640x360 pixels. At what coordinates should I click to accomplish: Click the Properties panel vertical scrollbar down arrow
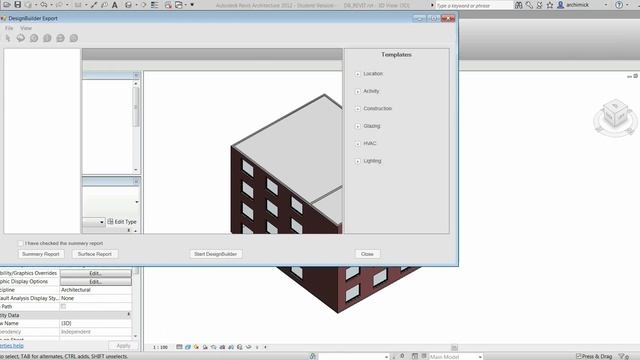coord(136,336)
